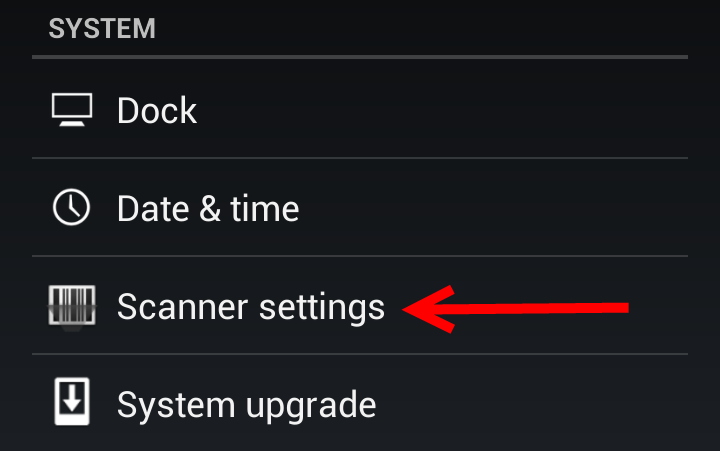Click the word 'upgrade' in System upgrade

coord(311,406)
